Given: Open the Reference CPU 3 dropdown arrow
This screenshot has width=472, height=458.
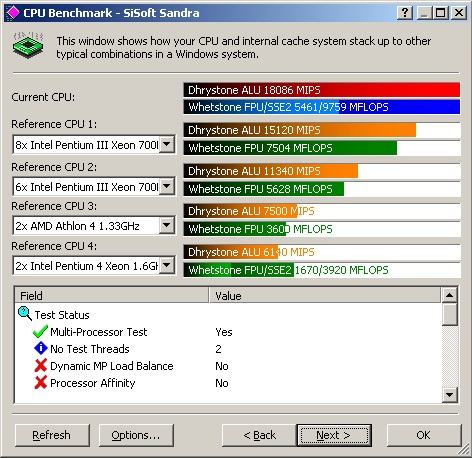Looking at the screenshot, I should click(x=167, y=226).
